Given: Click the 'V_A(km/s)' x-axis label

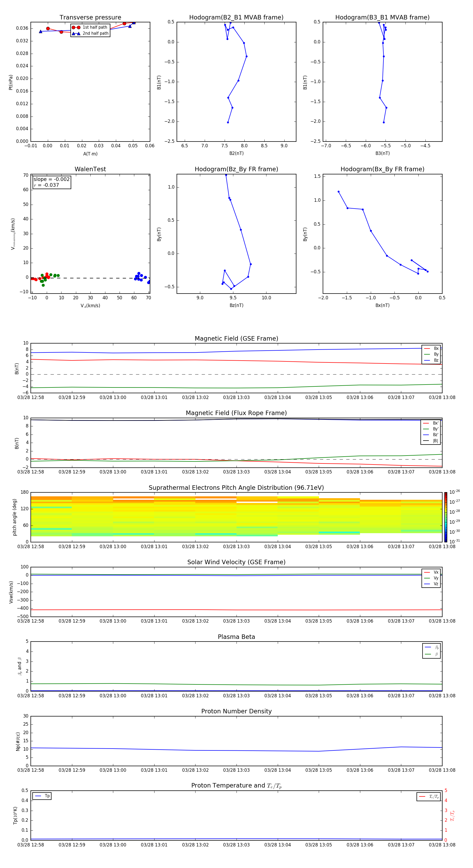Looking at the screenshot, I should coord(90,306).
